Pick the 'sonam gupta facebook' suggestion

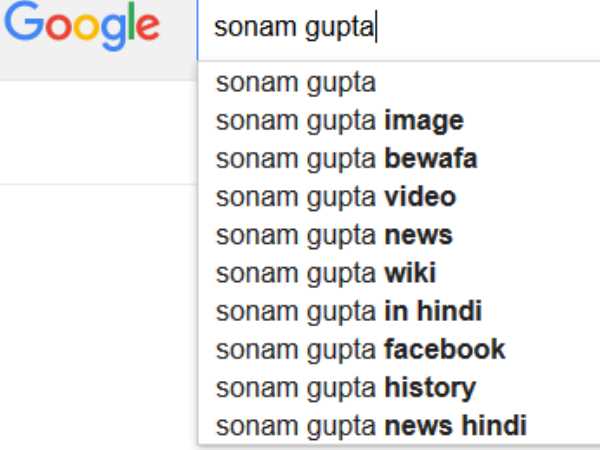pyautogui.click(x=360, y=349)
